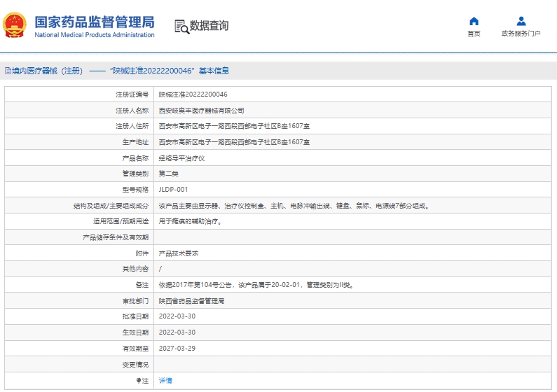Click registrant name 西安岐泉丰医疗器械有限公司
The width and height of the screenshot is (557, 392).
click(x=201, y=111)
